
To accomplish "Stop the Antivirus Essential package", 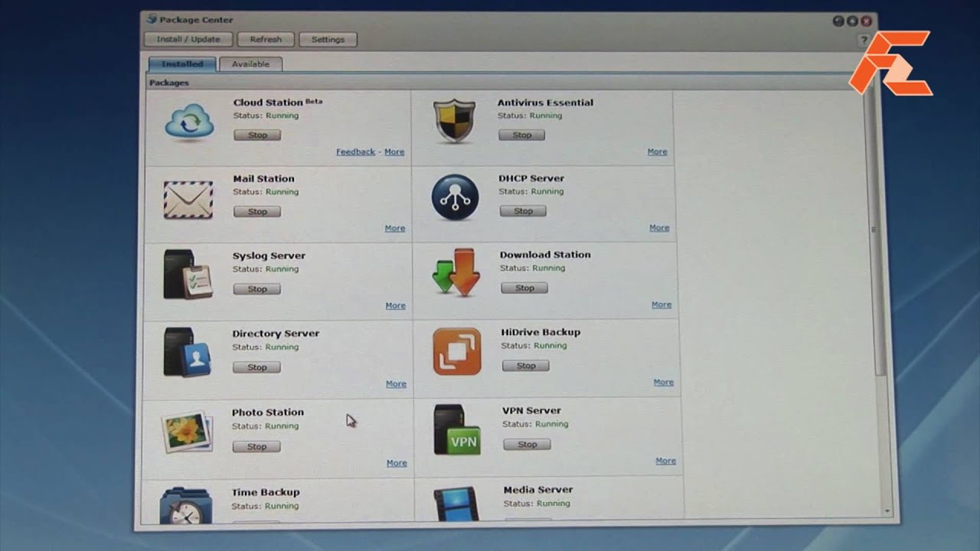I will click(522, 135).
